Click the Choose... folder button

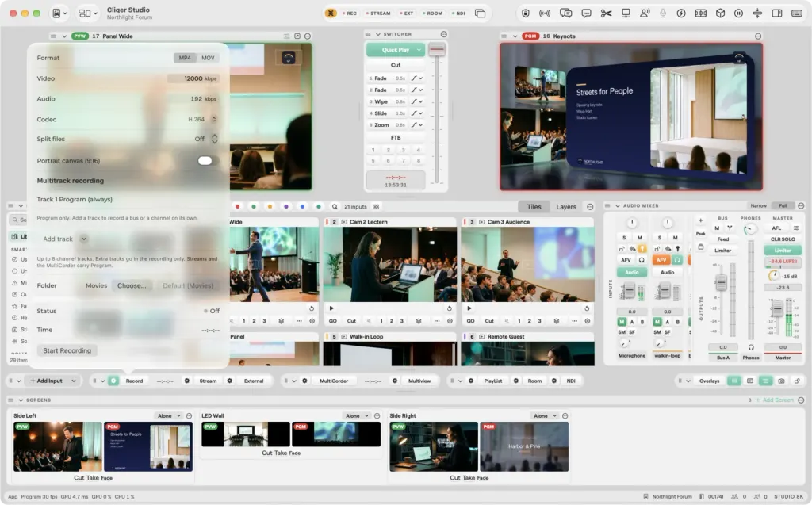click(x=132, y=285)
